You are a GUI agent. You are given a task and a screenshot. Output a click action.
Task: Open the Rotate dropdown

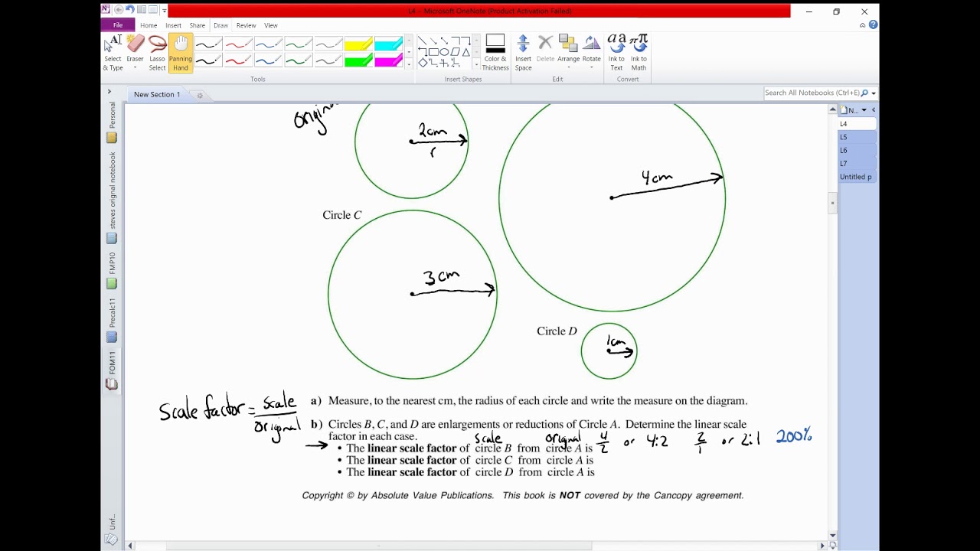(591, 53)
